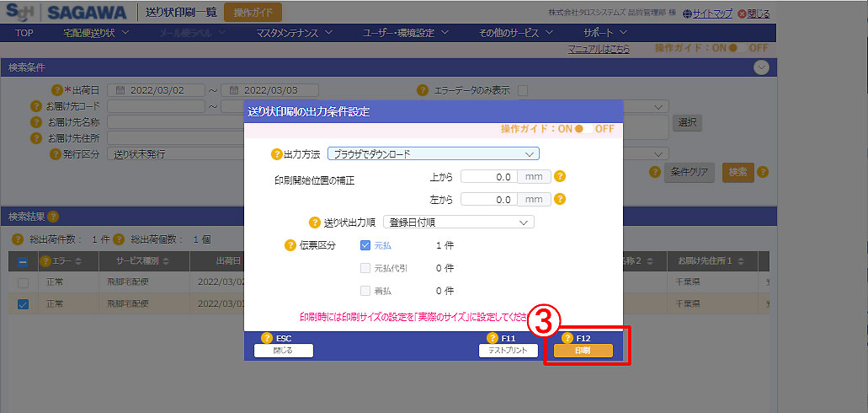Click the help icon next to 検索結果
Viewport: 868px width, 413px height.
point(53,217)
